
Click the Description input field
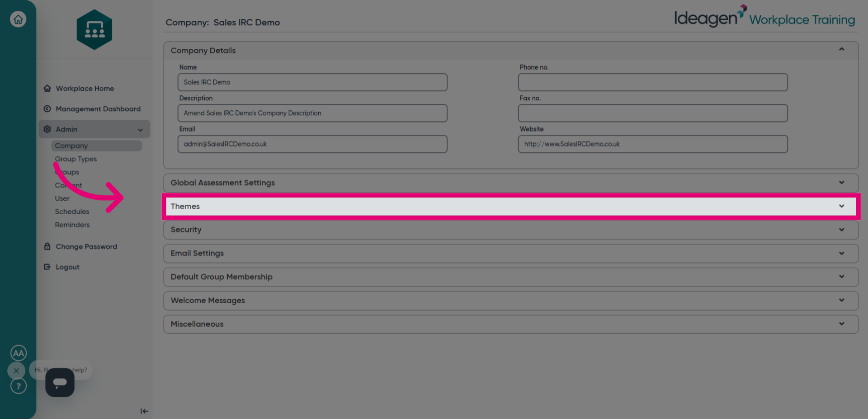(x=312, y=113)
